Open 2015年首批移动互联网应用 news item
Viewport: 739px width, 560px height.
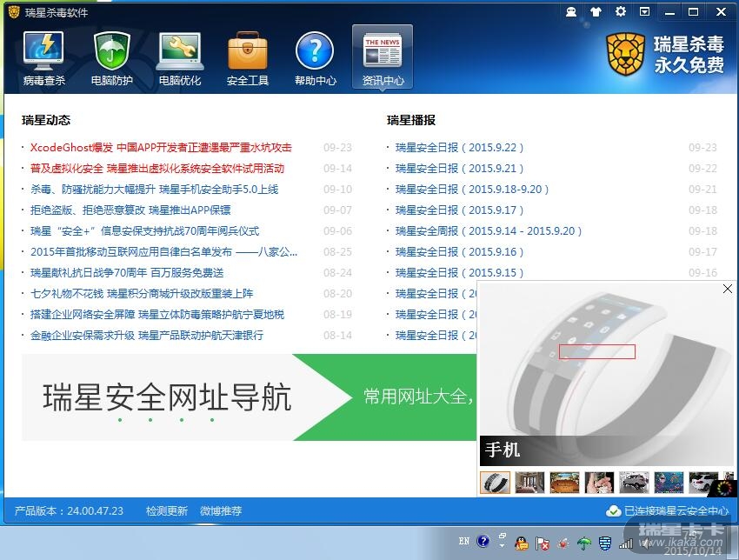[164, 251]
